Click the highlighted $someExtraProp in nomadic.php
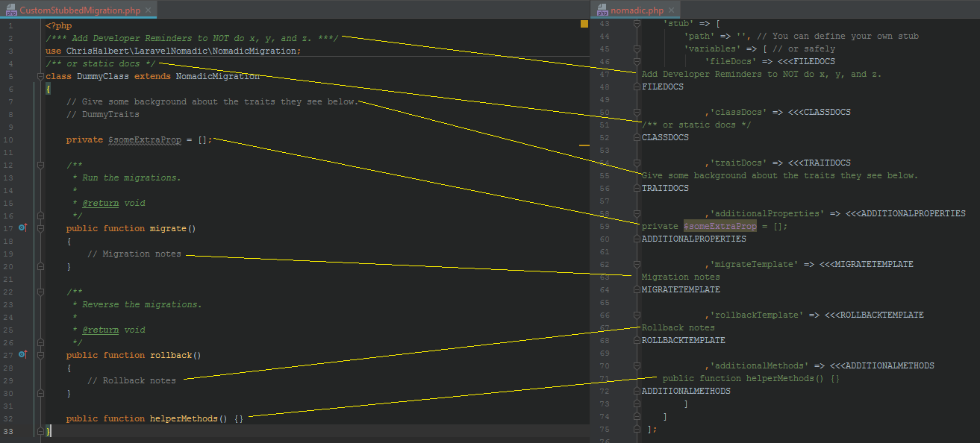980x443 pixels. [720, 226]
